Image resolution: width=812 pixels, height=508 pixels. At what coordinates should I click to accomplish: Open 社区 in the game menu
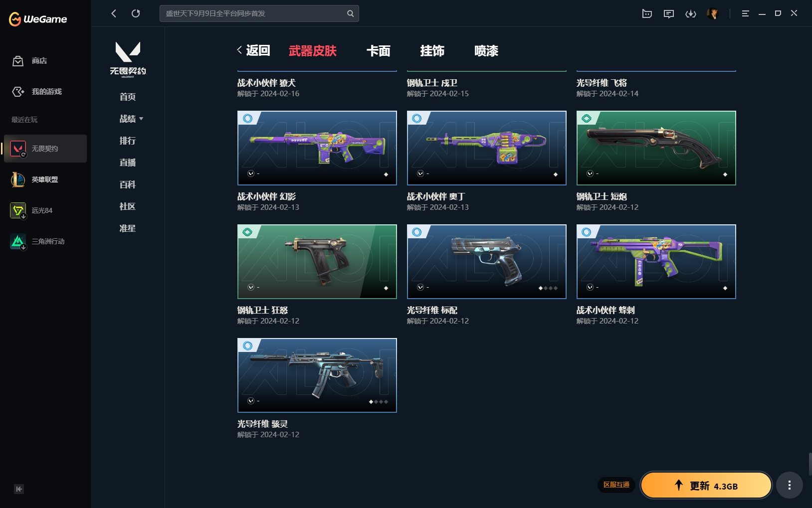point(128,206)
